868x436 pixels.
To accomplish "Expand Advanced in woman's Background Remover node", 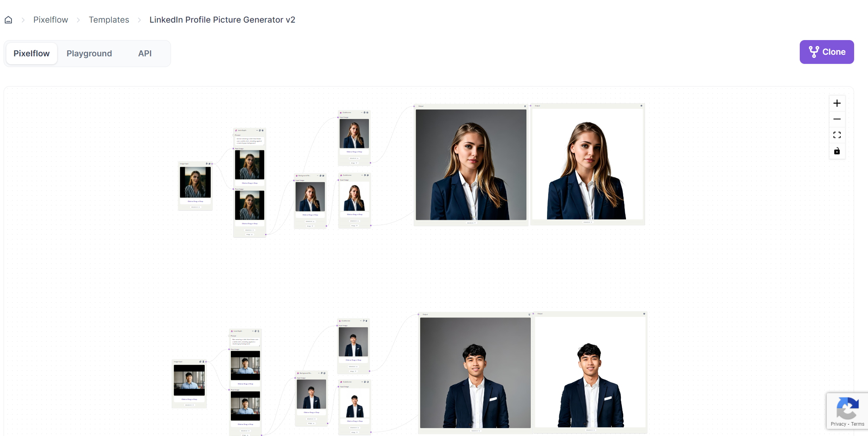I will 309,221.
